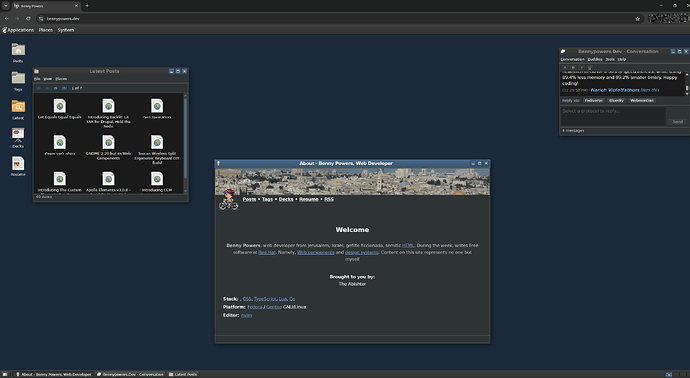Go to next page in Latest Posts toolbar
This screenshot has width=690, height=378.
point(55,88)
